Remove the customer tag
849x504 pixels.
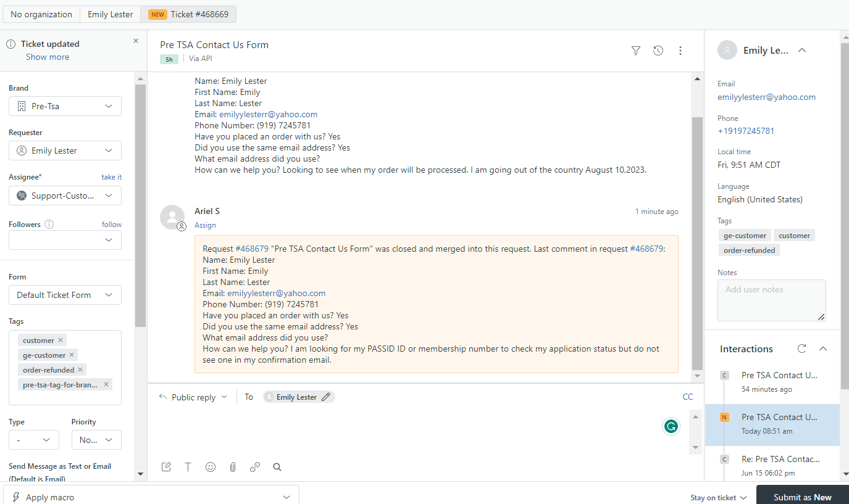coord(61,340)
